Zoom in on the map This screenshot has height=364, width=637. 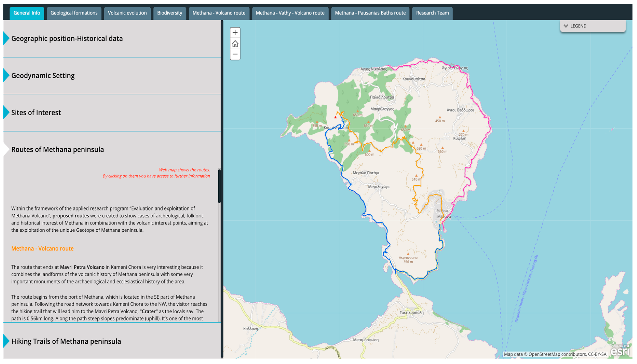pos(235,33)
